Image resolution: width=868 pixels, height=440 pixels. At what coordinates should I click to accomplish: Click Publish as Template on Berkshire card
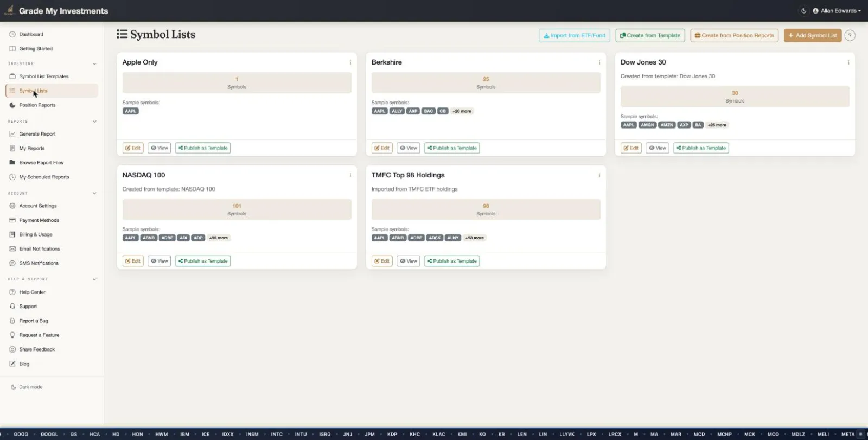coord(452,148)
